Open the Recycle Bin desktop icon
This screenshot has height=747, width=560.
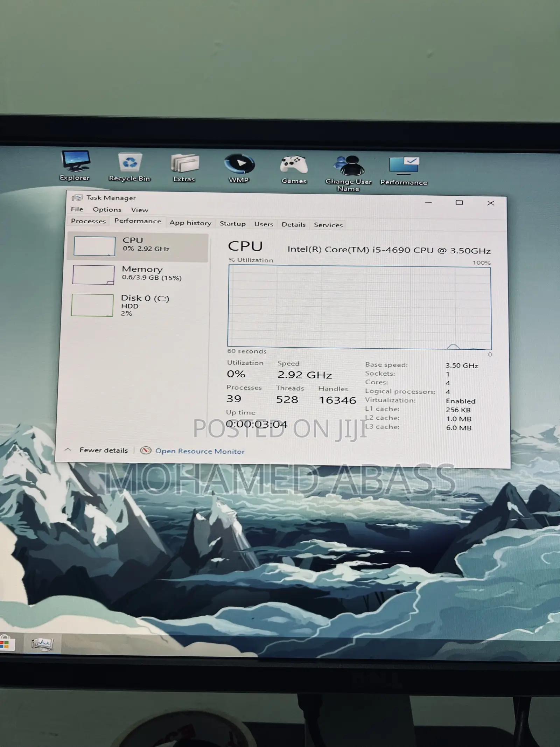pyautogui.click(x=129, y=167)
